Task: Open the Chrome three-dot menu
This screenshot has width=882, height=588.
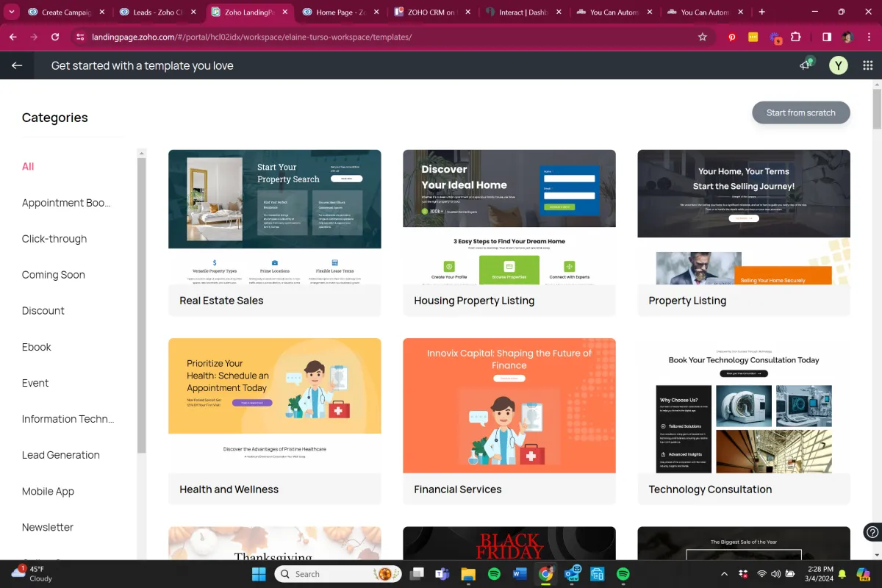Action: (x=868, y=37)
